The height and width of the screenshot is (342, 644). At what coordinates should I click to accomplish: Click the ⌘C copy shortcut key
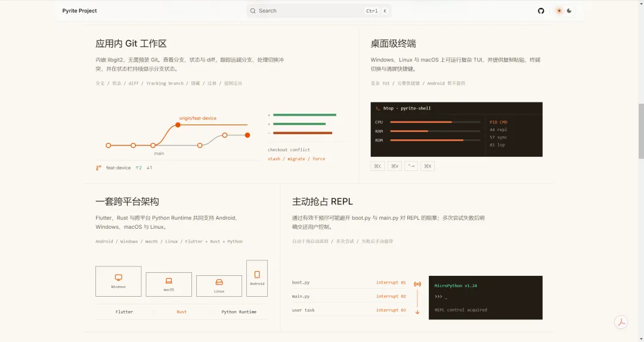click(x=377, y=166)
